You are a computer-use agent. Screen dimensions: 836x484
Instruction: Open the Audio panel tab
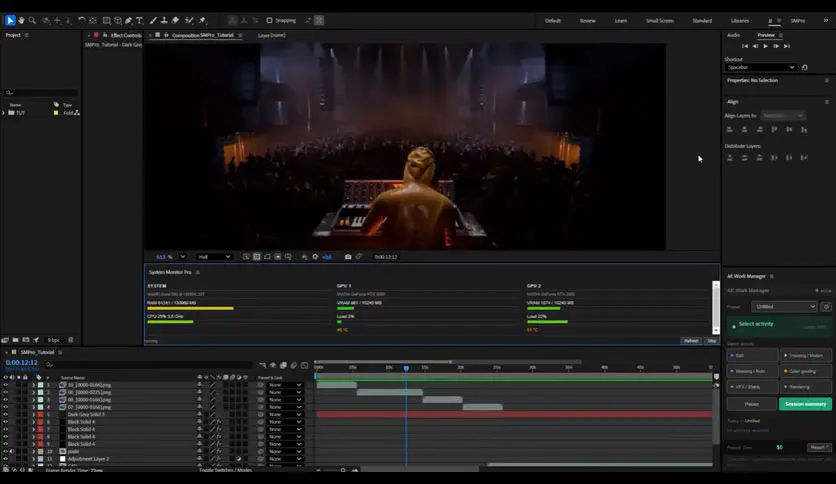pos(734,35)
